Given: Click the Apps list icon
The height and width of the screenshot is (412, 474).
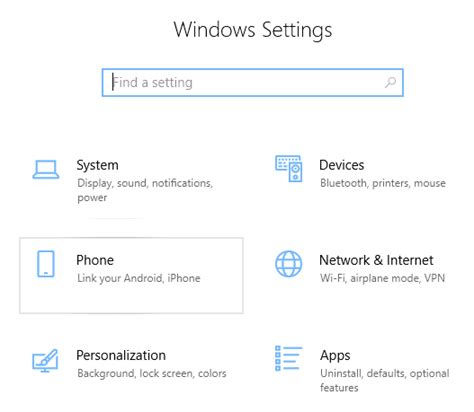Looking at the screenshot, I should pos(288,358).
